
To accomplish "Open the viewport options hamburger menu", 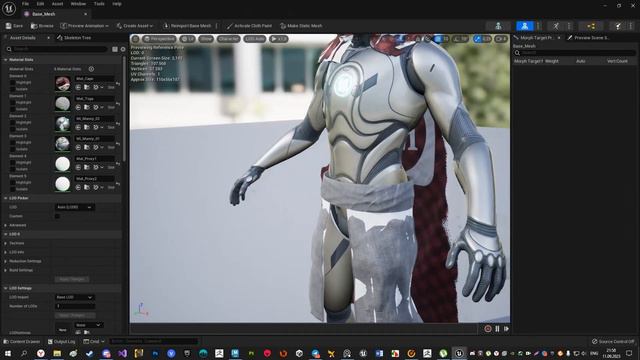I will (136, 39).
